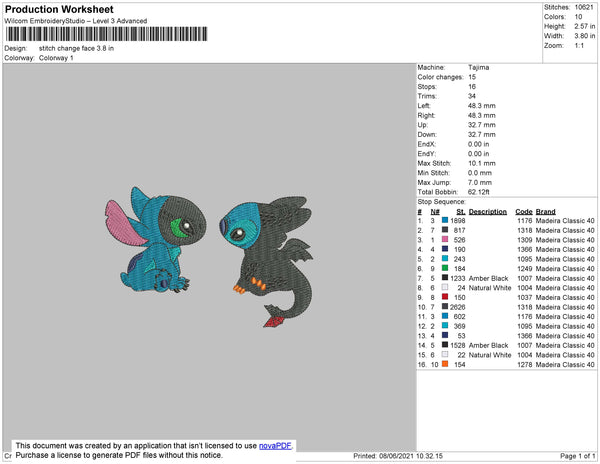600x464 pixels.
Task: Pick the red swatch in stop row 9
Action: coord(445,297)
